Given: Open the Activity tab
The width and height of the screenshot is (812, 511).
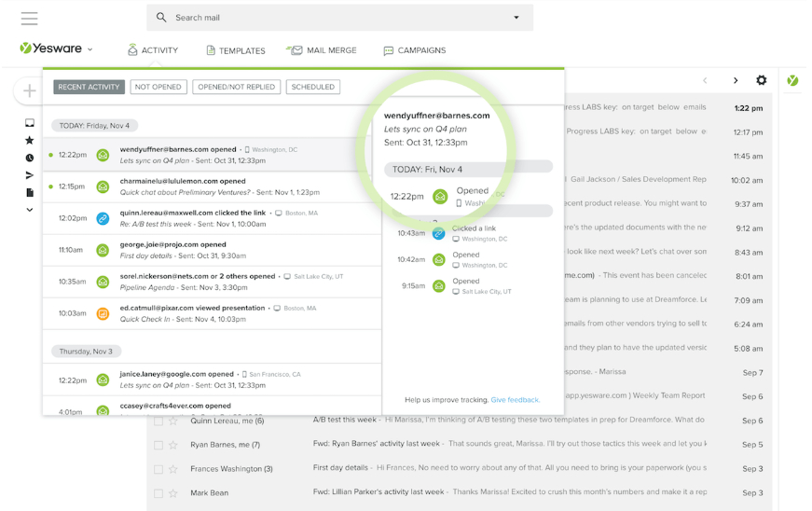Looking at the screenshot, I should coord(153,50).
